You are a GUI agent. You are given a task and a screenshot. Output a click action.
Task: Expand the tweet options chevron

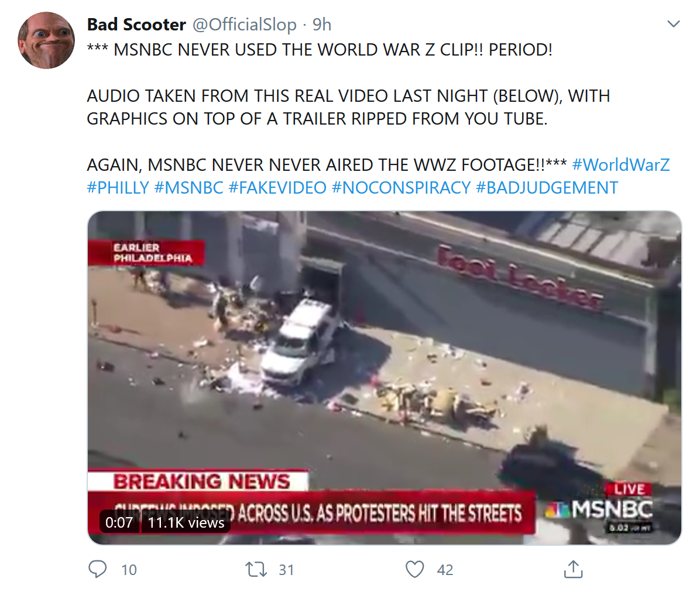[673, 23]
